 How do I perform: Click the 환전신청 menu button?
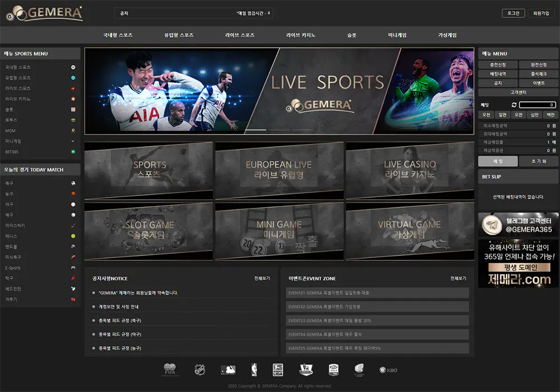(x=539, y=64)
